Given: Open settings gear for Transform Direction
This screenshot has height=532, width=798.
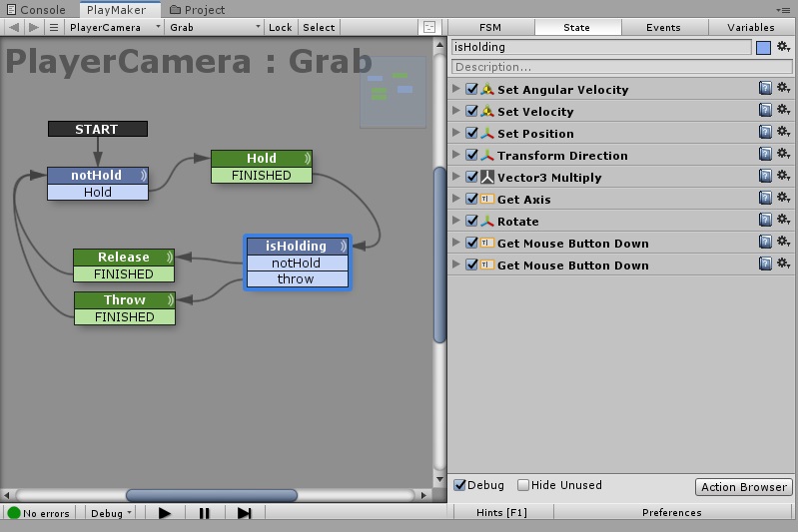Looking at the screenshot, I should (783, 154).
